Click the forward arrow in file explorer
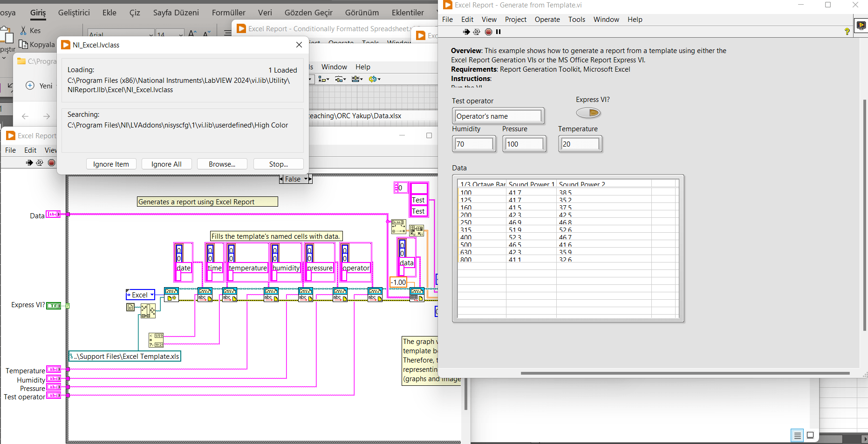 tap(47, 116)
